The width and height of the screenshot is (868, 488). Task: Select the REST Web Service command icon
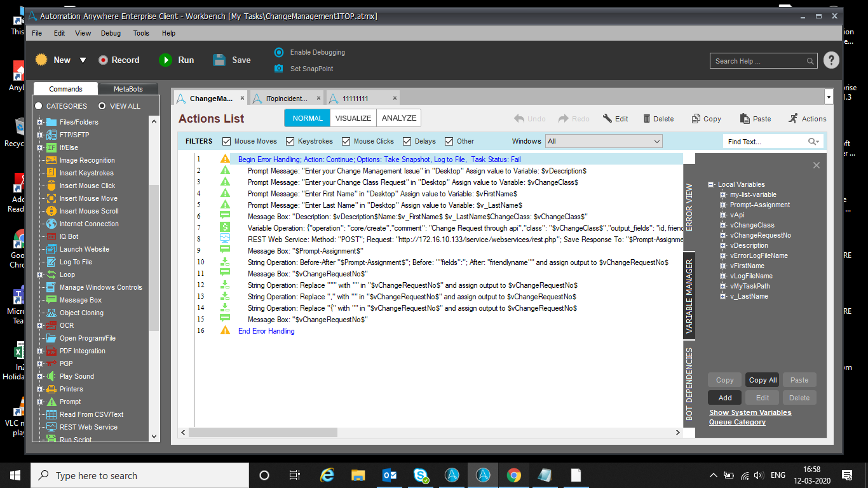click(51, 427)
